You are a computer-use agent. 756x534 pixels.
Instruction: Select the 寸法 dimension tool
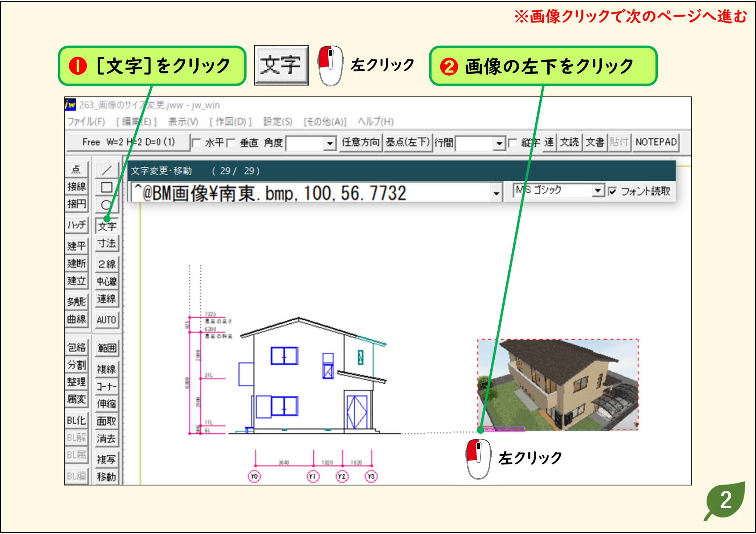[x=107, y=244]
